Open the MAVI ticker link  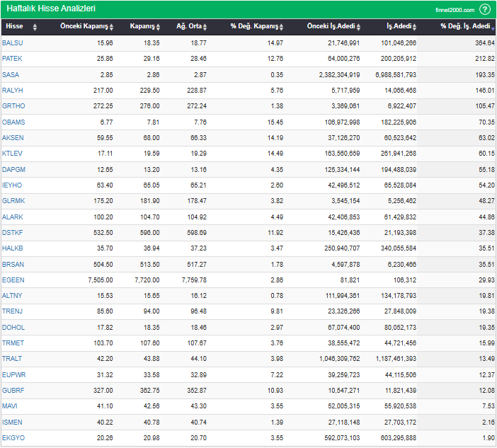[10, 406]
